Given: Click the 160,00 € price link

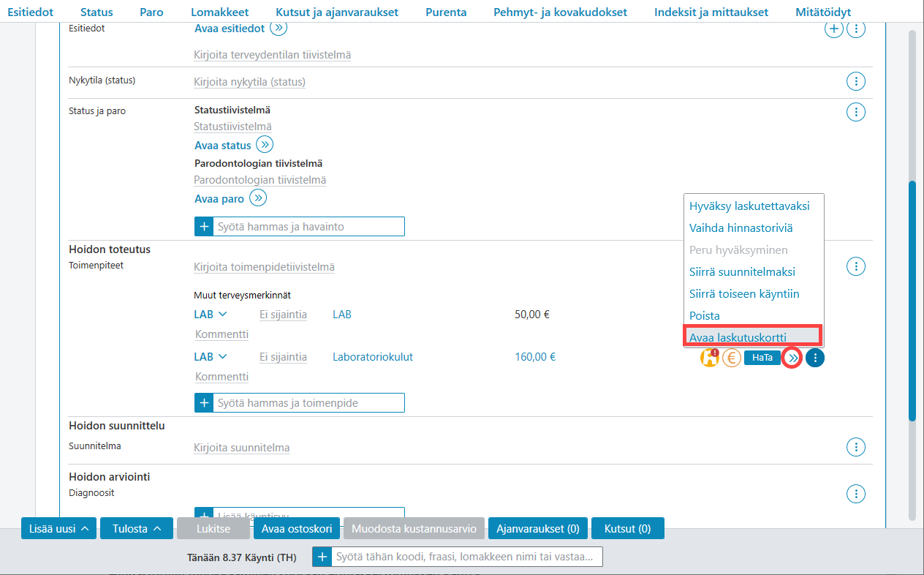Looking at the screenshot, I should click(535, 357).
